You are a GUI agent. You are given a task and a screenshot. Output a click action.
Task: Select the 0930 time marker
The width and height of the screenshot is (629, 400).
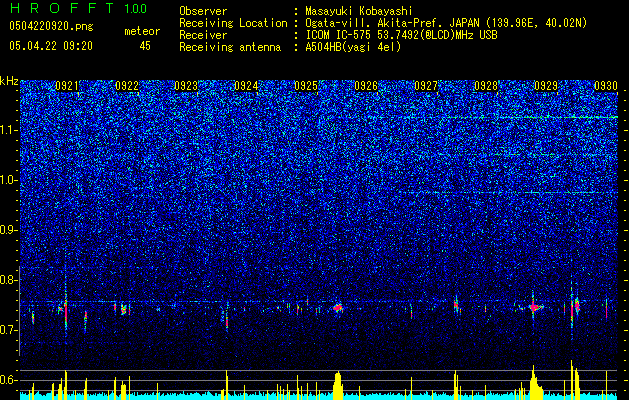pos(606,86)
